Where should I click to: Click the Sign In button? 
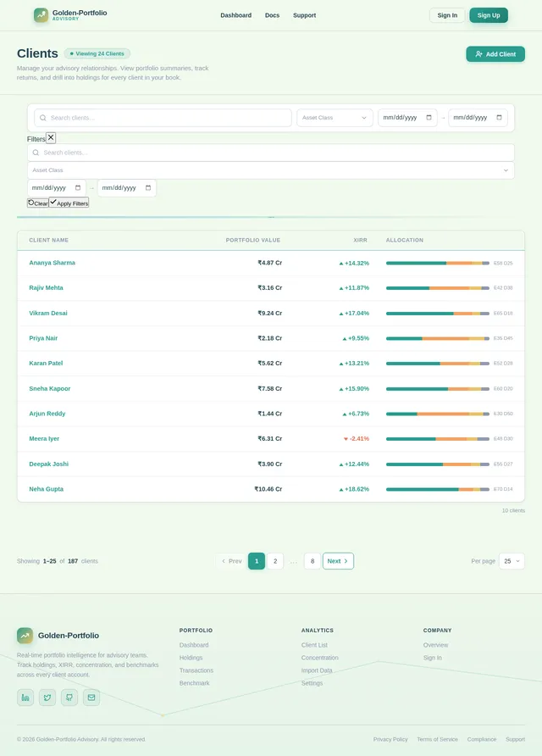click(447, 15)
